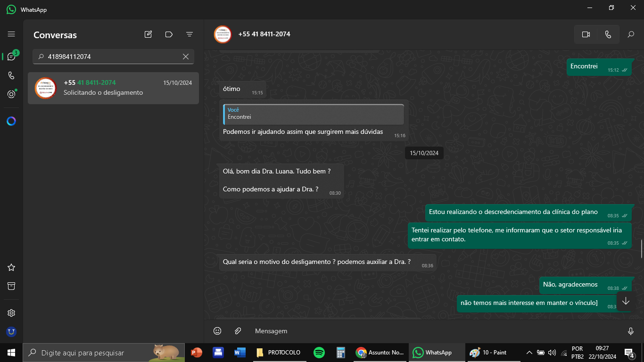644x362 pixels.
Task: Start a voice call with the contact
Action: coord(608,34)
